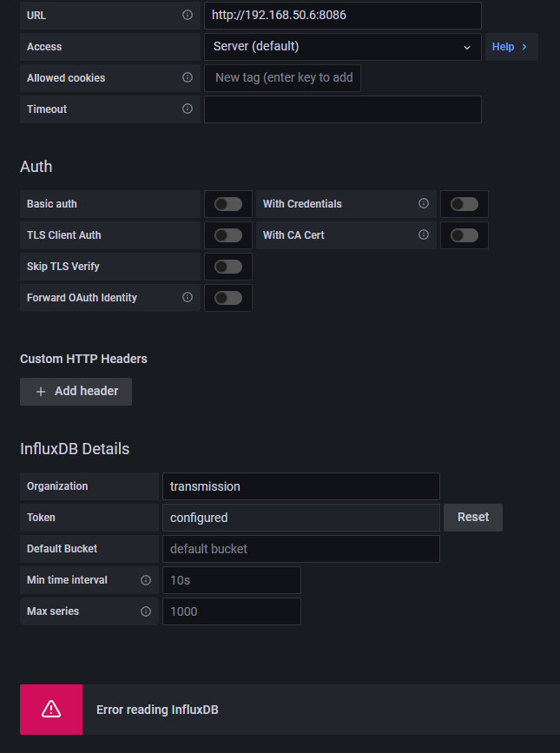This screenshot has height=753, width=560.
Task: Click the Allowed cookies tag input
Action: pyautogui.click(x=283, y=78)
